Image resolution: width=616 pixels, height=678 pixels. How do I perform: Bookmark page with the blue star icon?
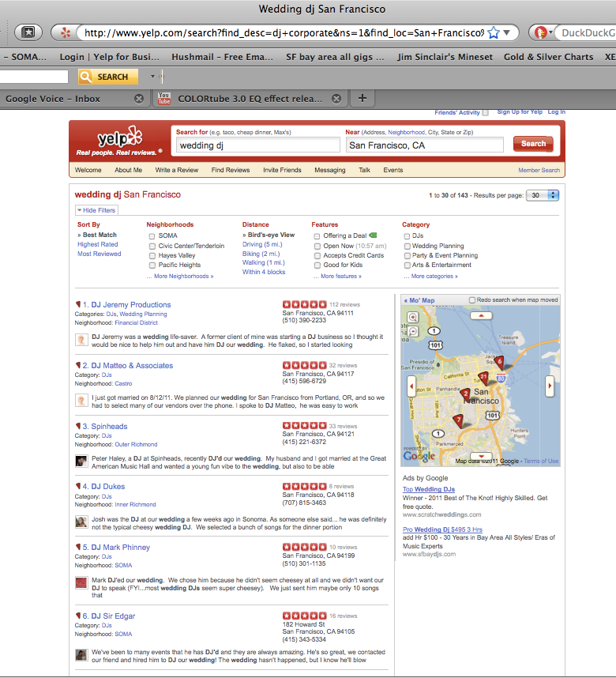click(x=494, y=32)
